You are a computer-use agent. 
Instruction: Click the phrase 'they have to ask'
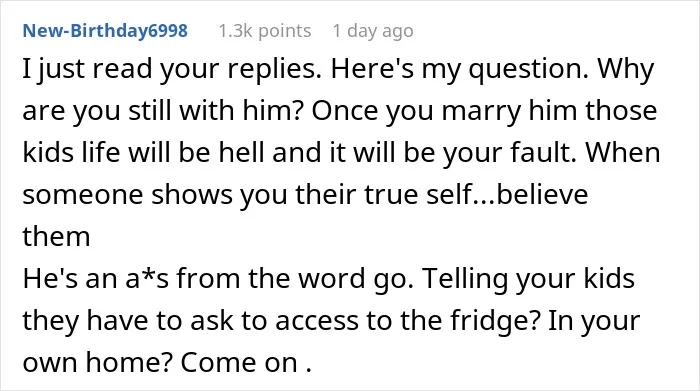coord(127,320)
